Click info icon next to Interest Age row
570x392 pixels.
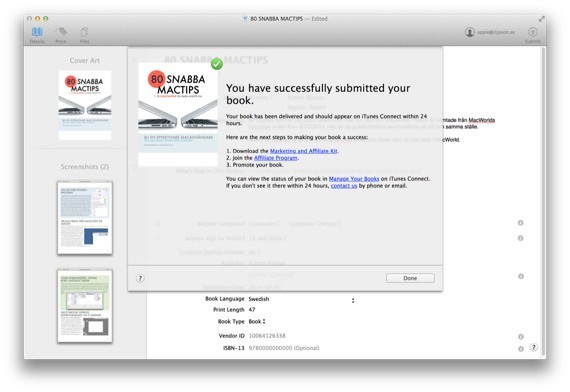[521, 238]
